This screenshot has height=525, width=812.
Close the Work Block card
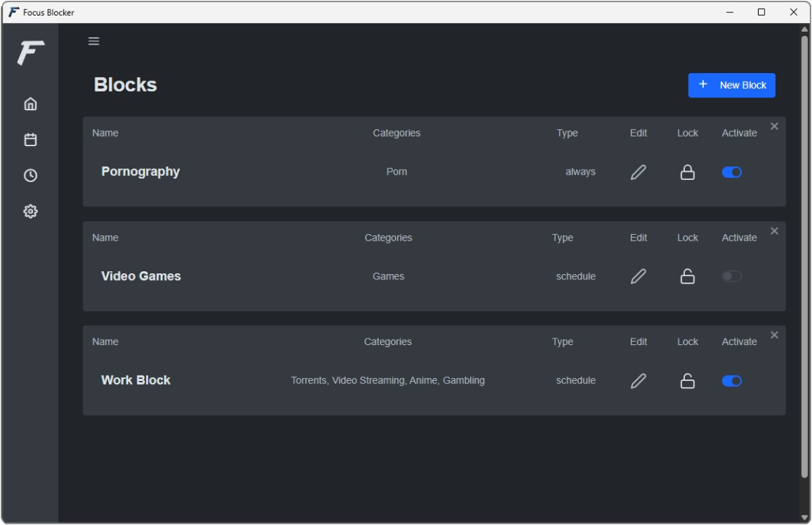[x=775, y=336]
